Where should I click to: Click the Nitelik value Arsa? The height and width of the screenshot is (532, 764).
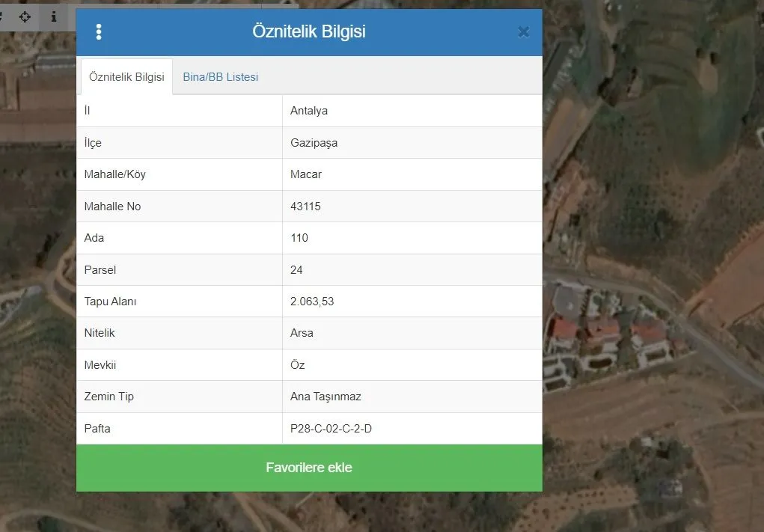click(302, 333)
